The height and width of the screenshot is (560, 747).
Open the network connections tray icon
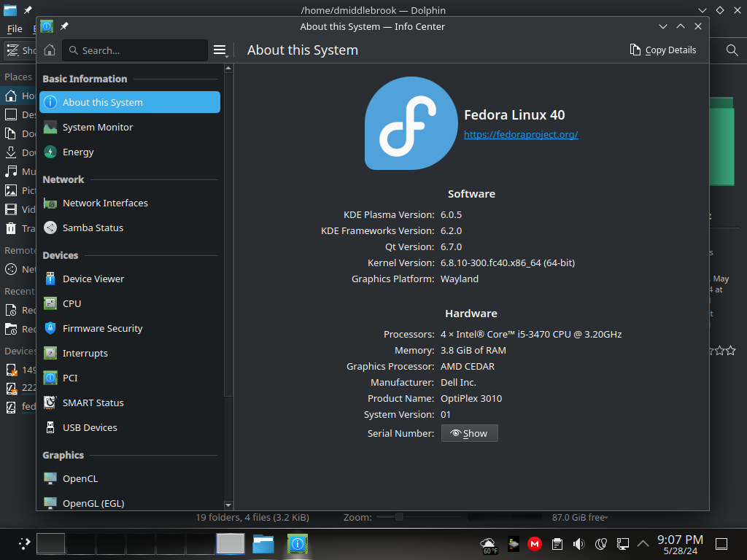click(x=623, y=544)
